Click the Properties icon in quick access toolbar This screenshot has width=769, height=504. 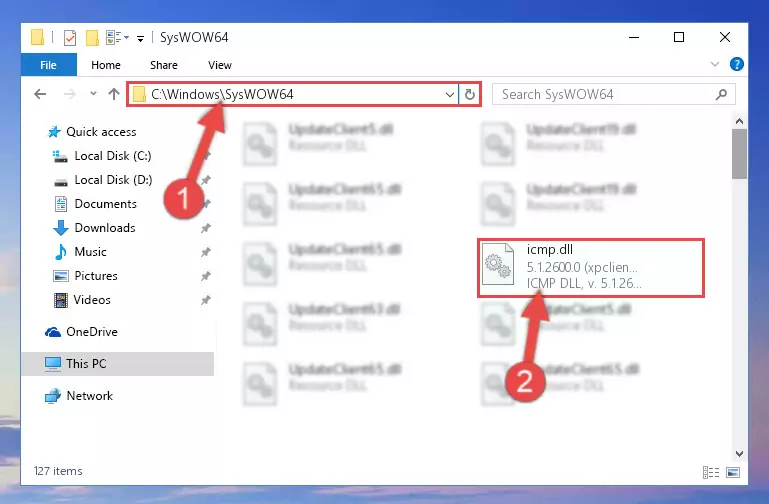click(x=70, y=37)
